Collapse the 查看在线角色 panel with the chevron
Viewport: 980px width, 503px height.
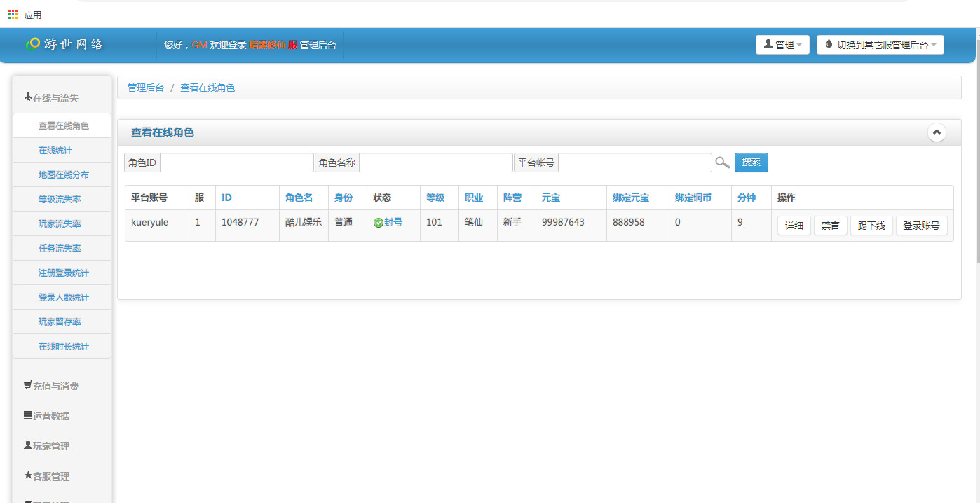[937, 132]
